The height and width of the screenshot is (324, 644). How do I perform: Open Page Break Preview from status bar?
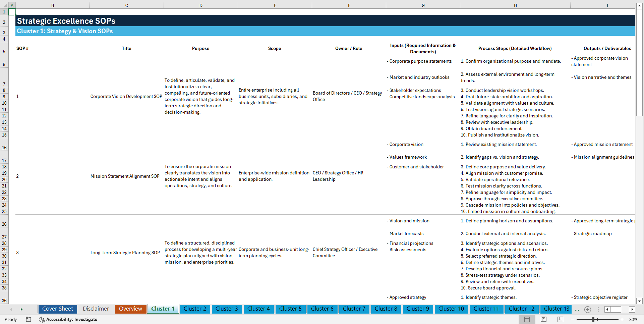click(560, 319)
